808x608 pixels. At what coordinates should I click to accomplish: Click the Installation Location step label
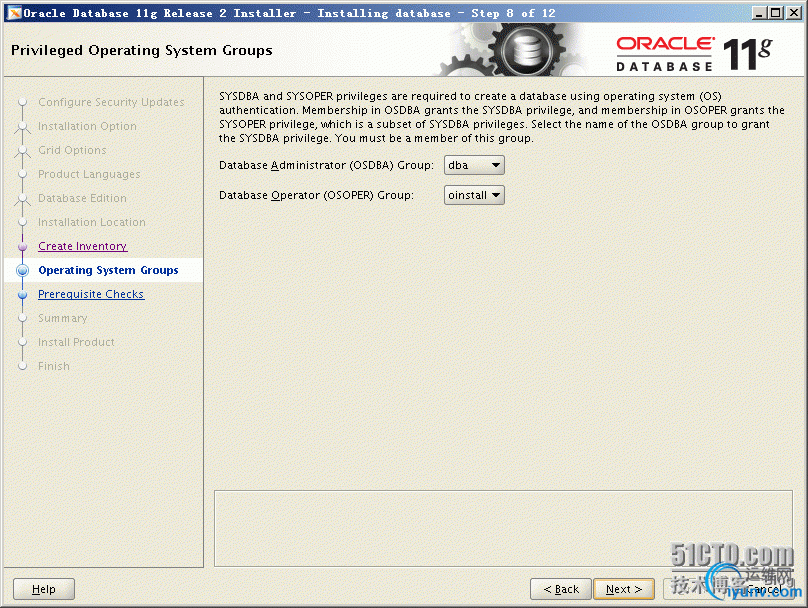92,222
